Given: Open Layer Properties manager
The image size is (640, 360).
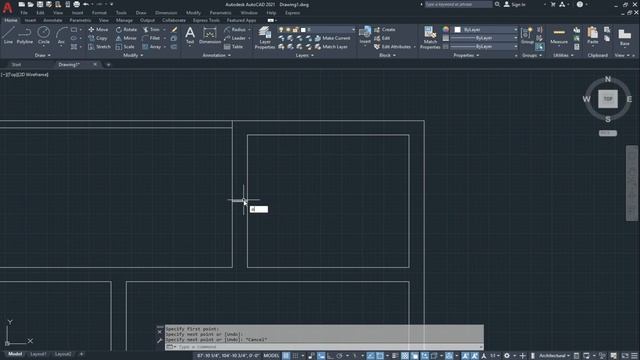Looking at the screenshot, I should point(264,38).
